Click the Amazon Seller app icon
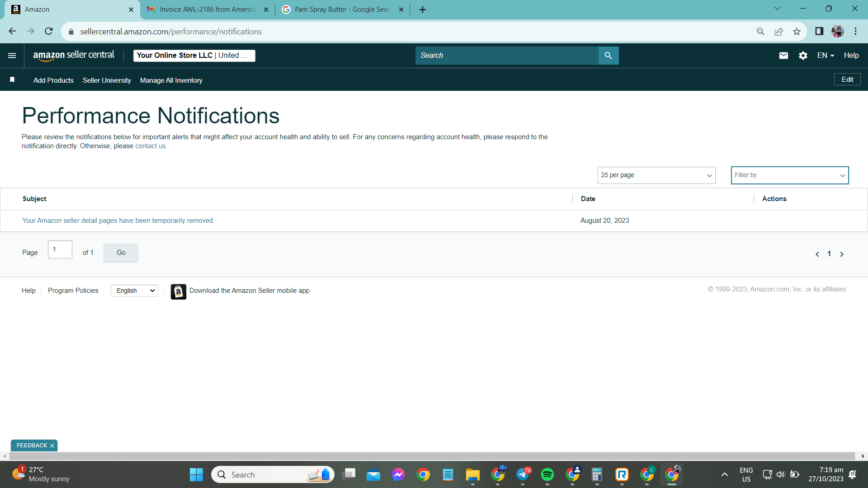868x488 pixels. pos(178,291)
